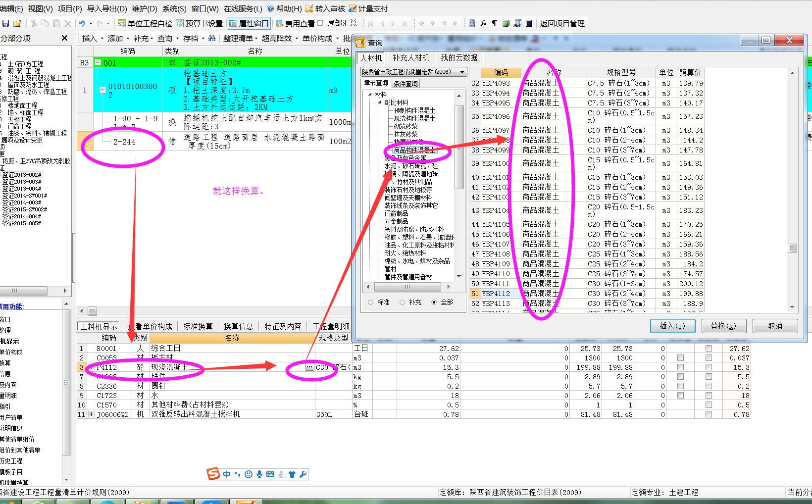This screenshot has height=504, width=812.
Task: Click the Save icon in toolbar
Action: [x=6, y=23]
